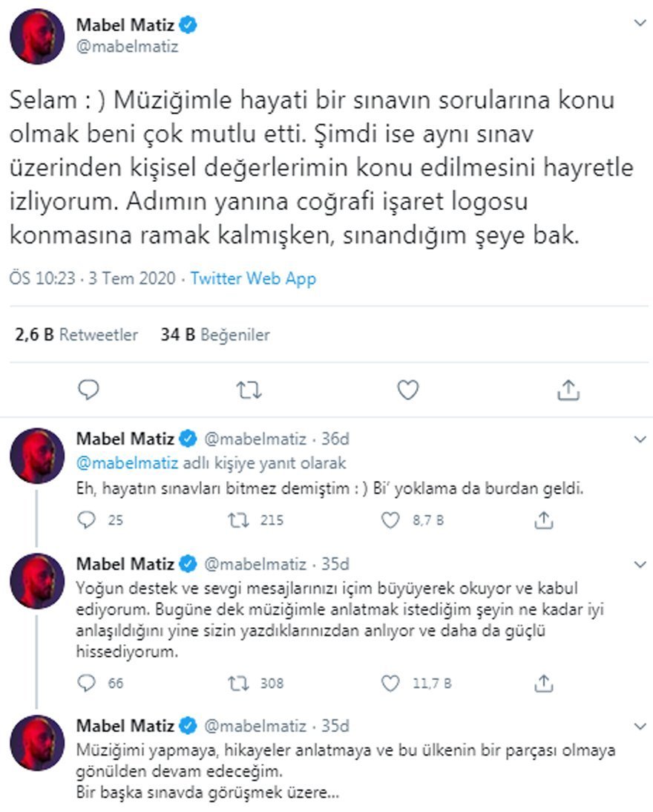
Task: Open Mabel Matiz's profile picture at top
Action: pos(37,37)
